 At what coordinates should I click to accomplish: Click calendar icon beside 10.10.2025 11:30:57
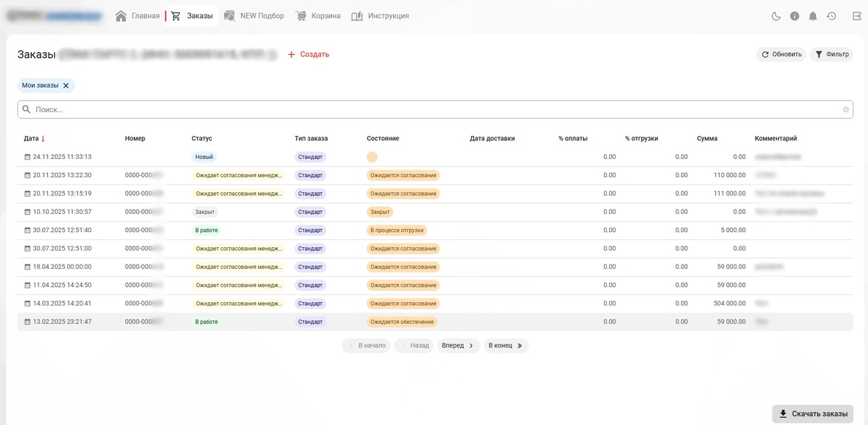point(27,212)
